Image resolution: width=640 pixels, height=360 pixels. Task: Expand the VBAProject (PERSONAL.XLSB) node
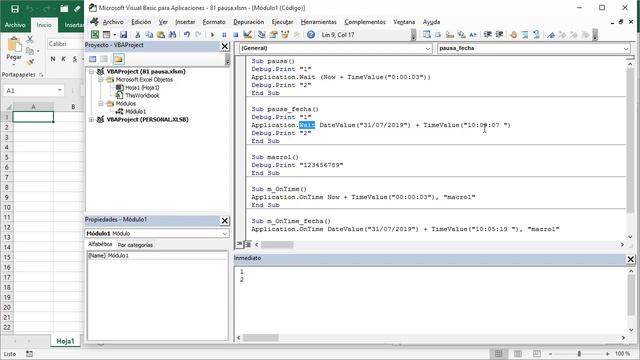point(91,120)
